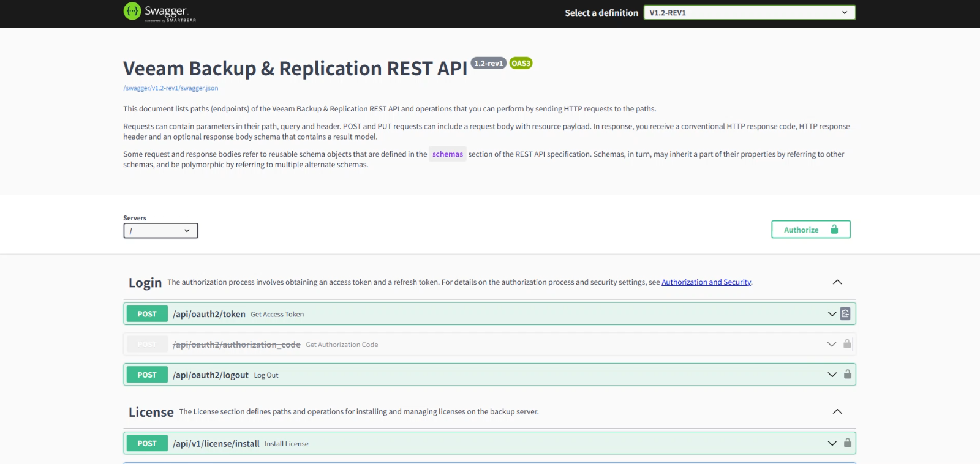
Task: Collapse the License section
Action: point(837,411)
